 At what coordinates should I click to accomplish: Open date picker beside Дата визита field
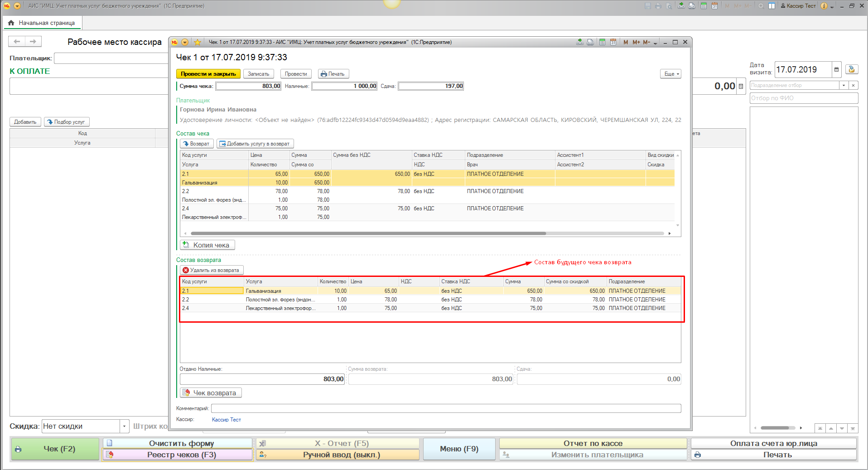pos(836,70)
